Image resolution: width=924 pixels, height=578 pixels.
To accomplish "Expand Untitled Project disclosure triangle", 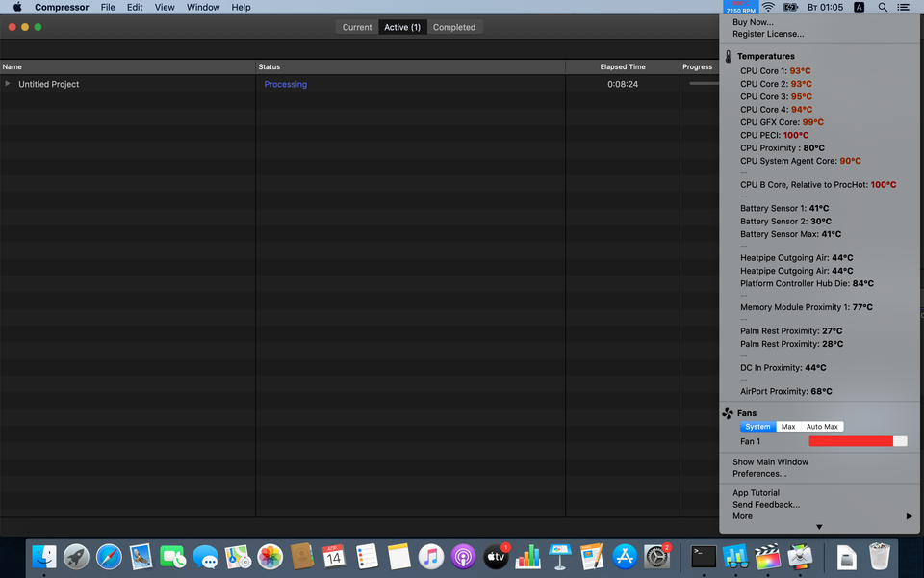I will click(x=8, y=83).
